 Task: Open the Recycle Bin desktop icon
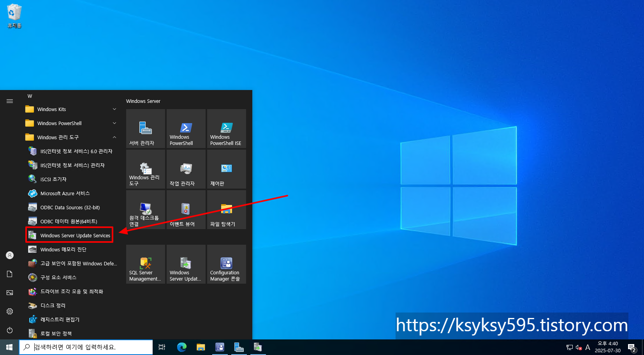[14, 16]
